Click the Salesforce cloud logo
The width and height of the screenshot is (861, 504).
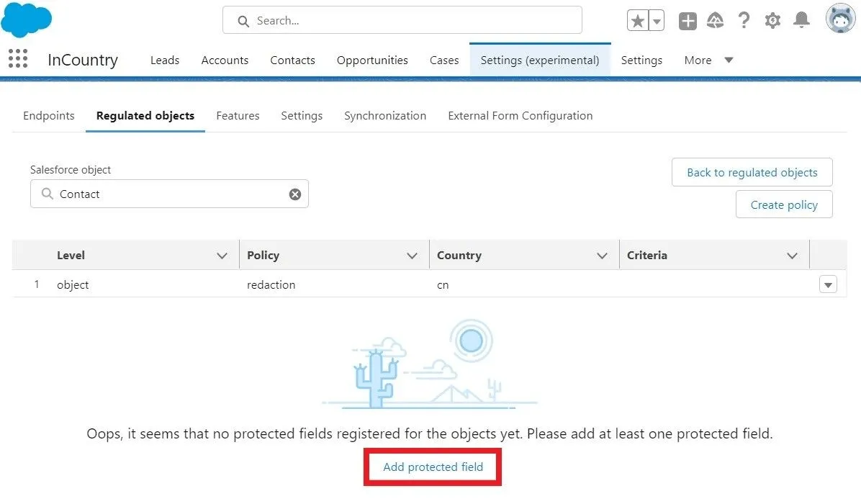(x=27, y=19)
